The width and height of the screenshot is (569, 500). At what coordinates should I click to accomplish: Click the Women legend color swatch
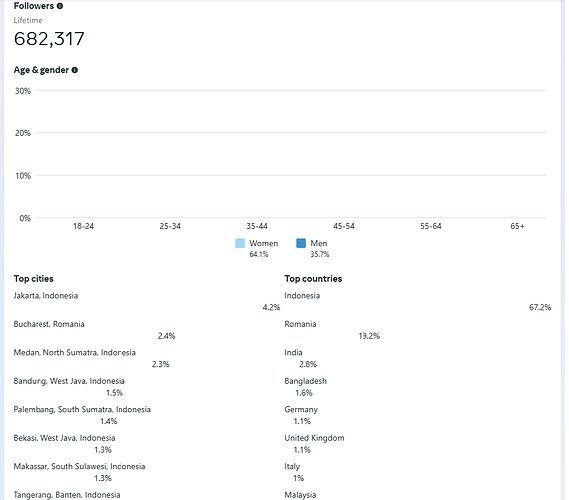(240, 243)
